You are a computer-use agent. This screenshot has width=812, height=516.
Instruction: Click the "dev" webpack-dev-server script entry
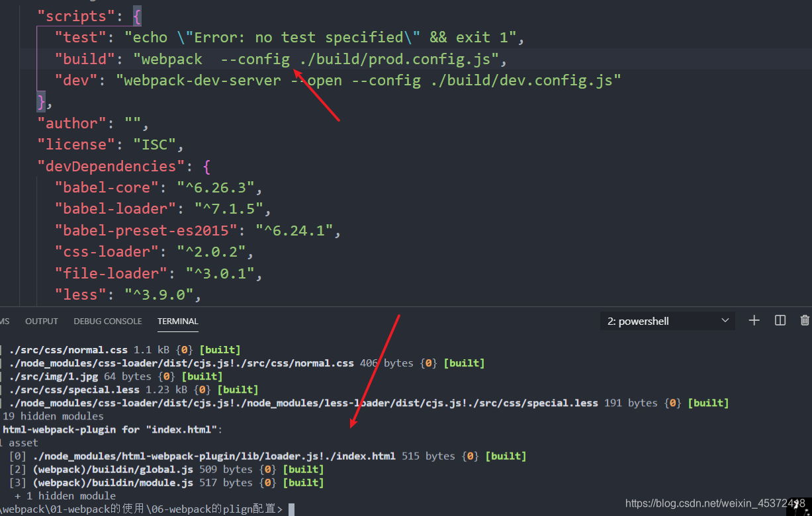75,80
